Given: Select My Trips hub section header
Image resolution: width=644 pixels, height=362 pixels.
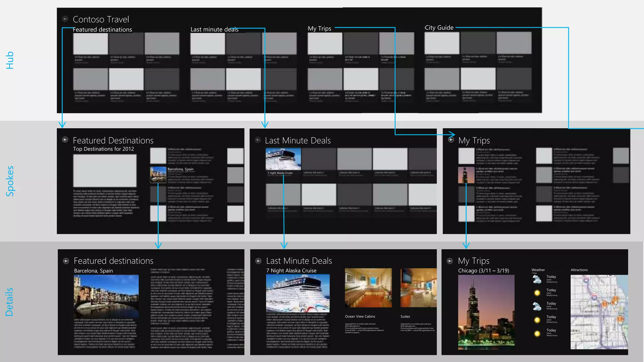Looking at the screenshot, I should tap(319, 29).
